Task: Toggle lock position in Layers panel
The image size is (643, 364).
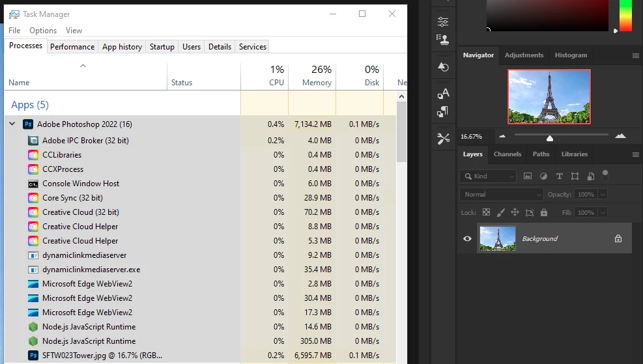Action: [x=515, y=212]
